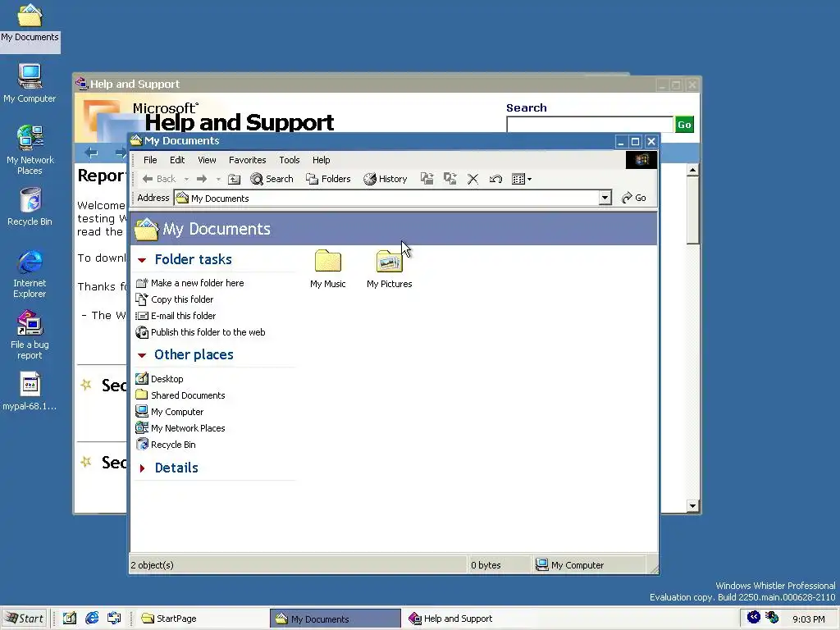
Task: Click the Help and Support back arrow
Action: point(92,153)
